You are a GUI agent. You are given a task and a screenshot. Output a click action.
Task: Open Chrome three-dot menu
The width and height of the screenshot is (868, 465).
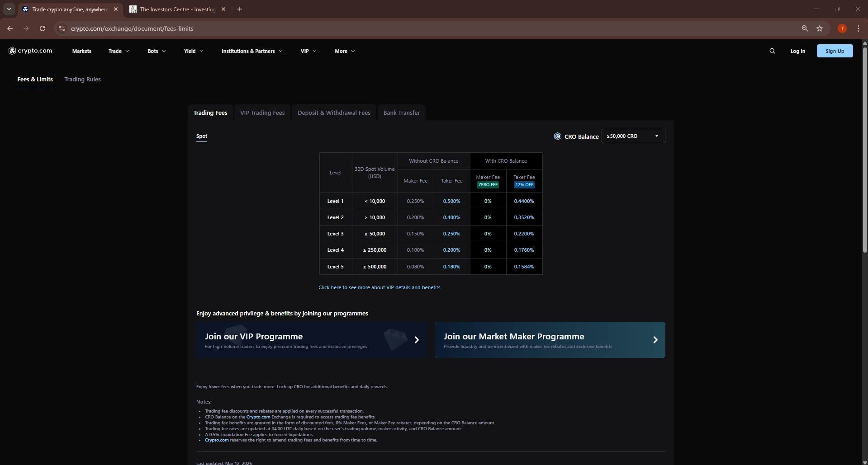tap(858, 28)
